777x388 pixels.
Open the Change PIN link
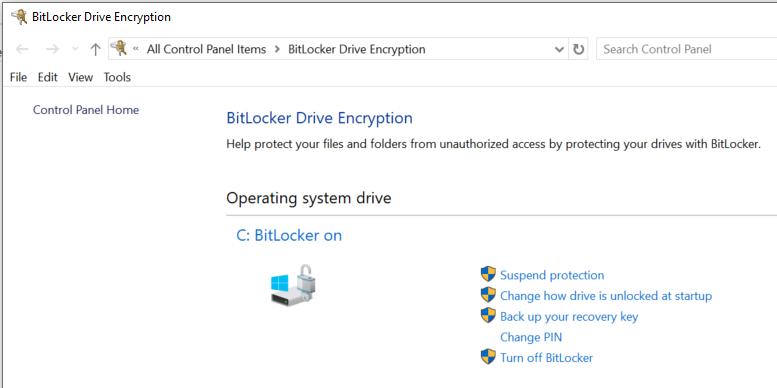(531, 337)
